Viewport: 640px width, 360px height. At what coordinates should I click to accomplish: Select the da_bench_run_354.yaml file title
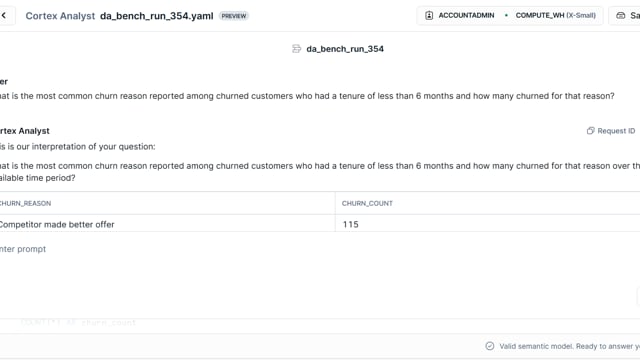[157, 16]
